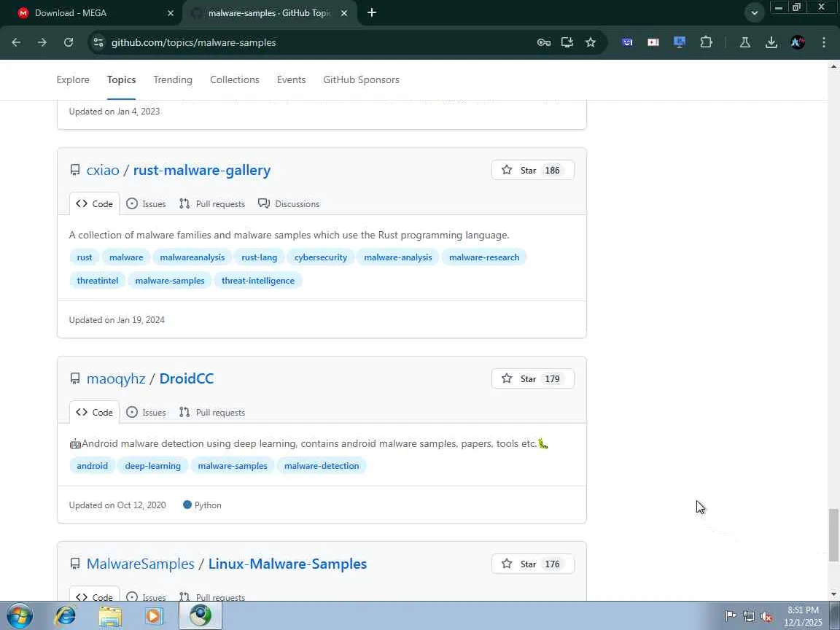The width and height of the screenshot is (840, 630).
Task: Open the rust-malware-gallery repository link
Action: point(202,171)
